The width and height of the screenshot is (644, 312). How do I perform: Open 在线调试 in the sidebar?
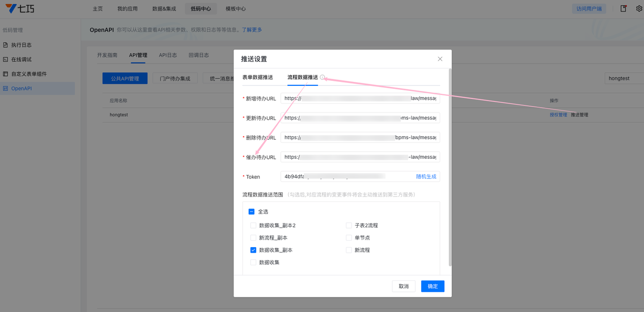(21, 59)
